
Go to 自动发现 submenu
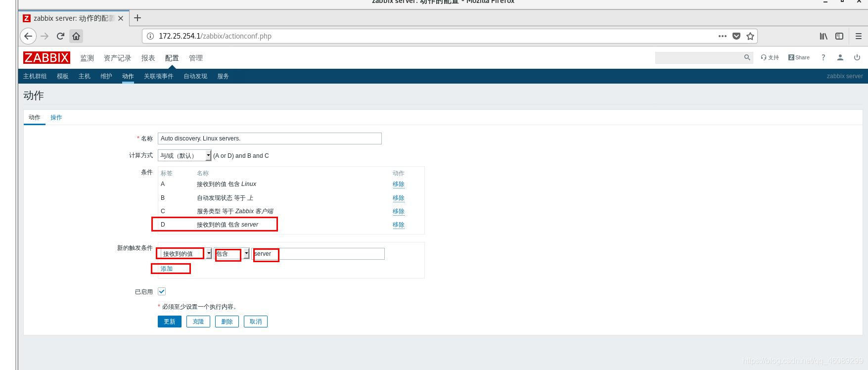(x=195, y=76)
